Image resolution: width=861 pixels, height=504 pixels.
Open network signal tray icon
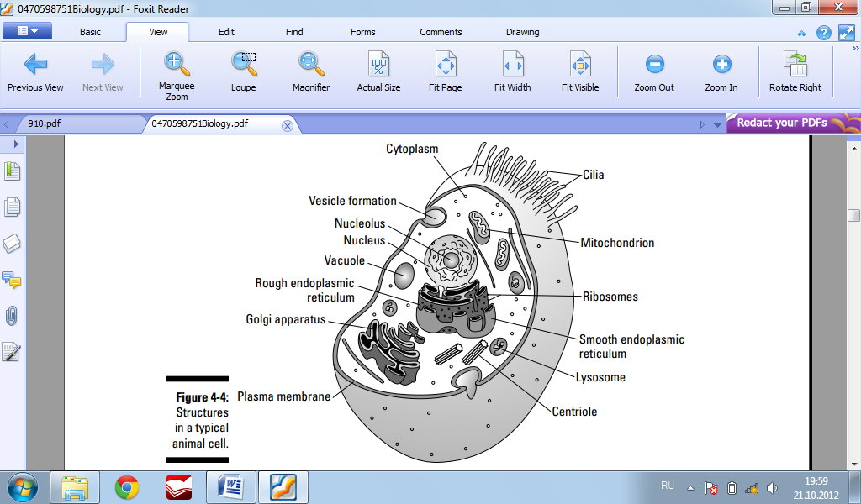(752, 488)
